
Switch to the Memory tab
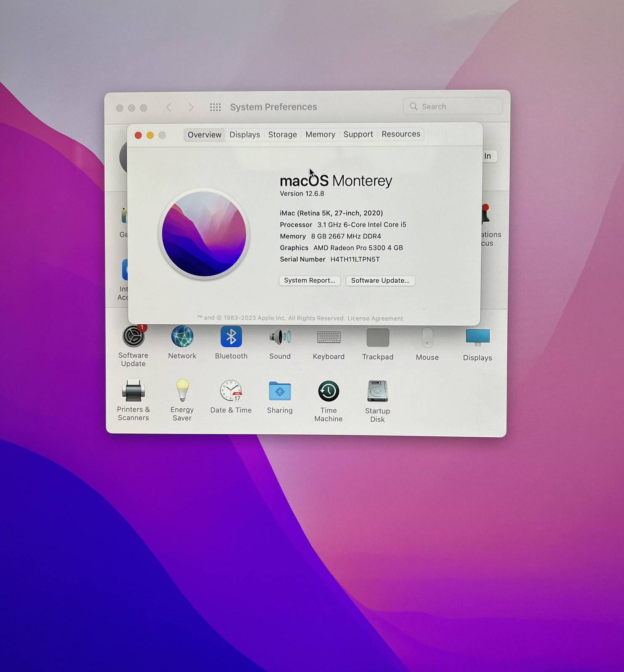pyautogui.click(x=320, y=134)
